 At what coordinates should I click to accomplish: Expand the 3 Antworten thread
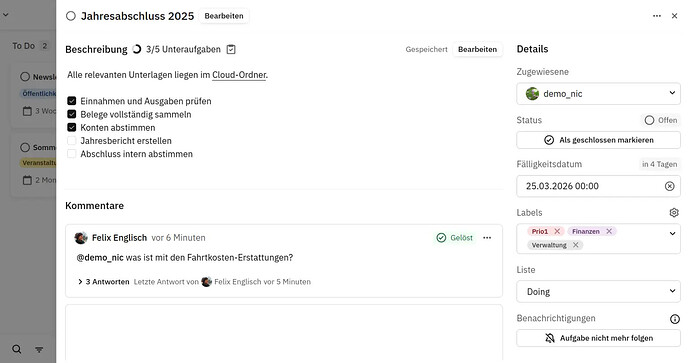[x=103, y=282]
